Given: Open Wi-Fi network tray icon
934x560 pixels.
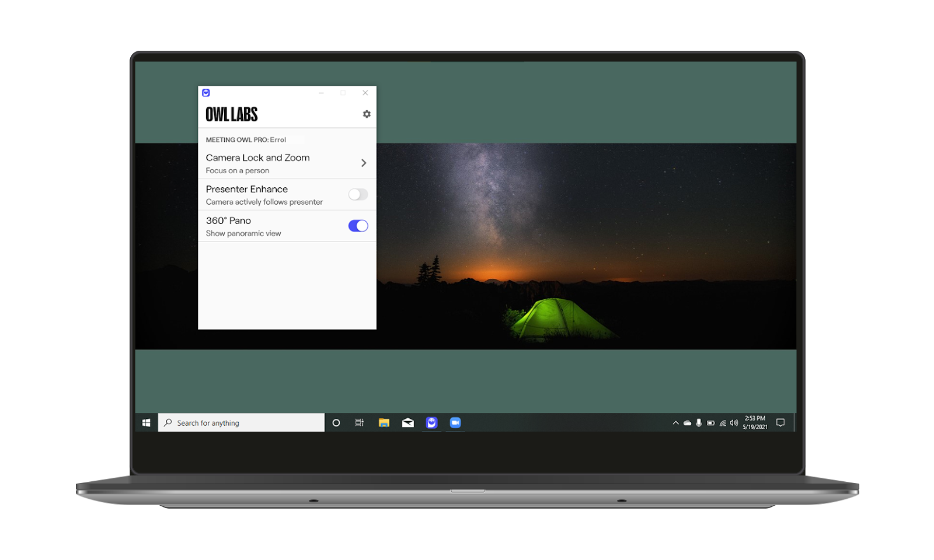Looking at the screenshot, I should pyautogui.click(x=723, y=423).
